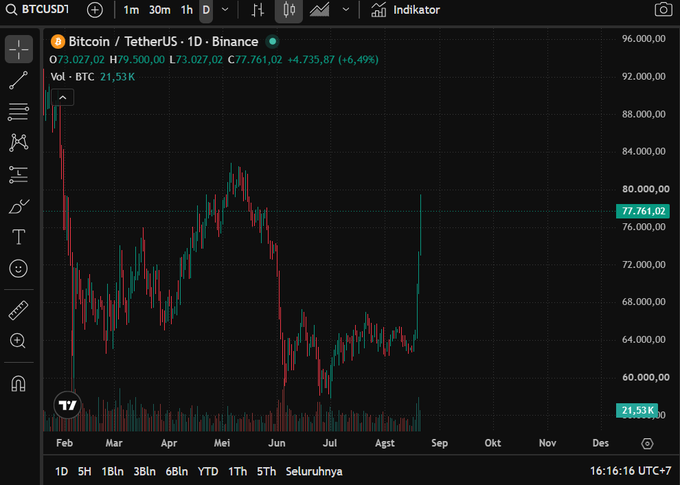Select the ruler measure tool
680x485 pixels.
click(x=18, y=310)
